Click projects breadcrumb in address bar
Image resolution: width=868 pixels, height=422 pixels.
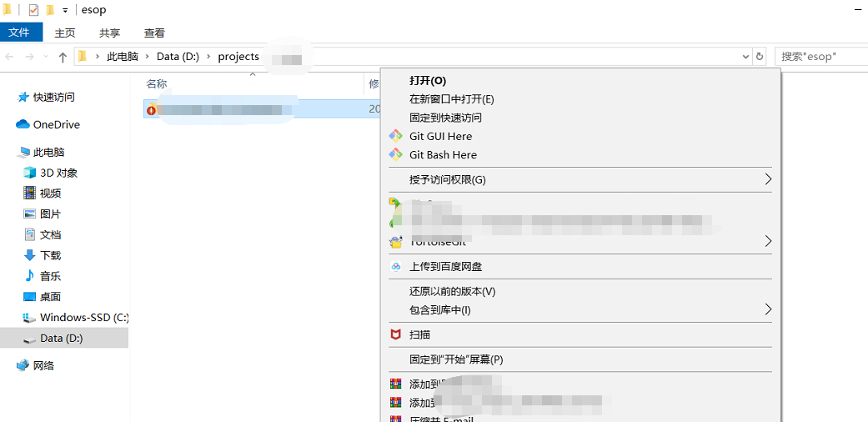click(x=238, y=57)
